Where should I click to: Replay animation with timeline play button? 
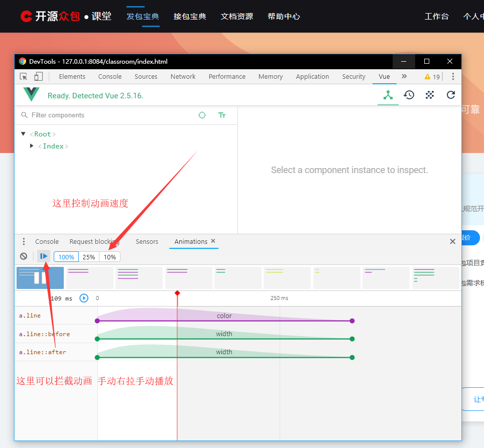84,298
